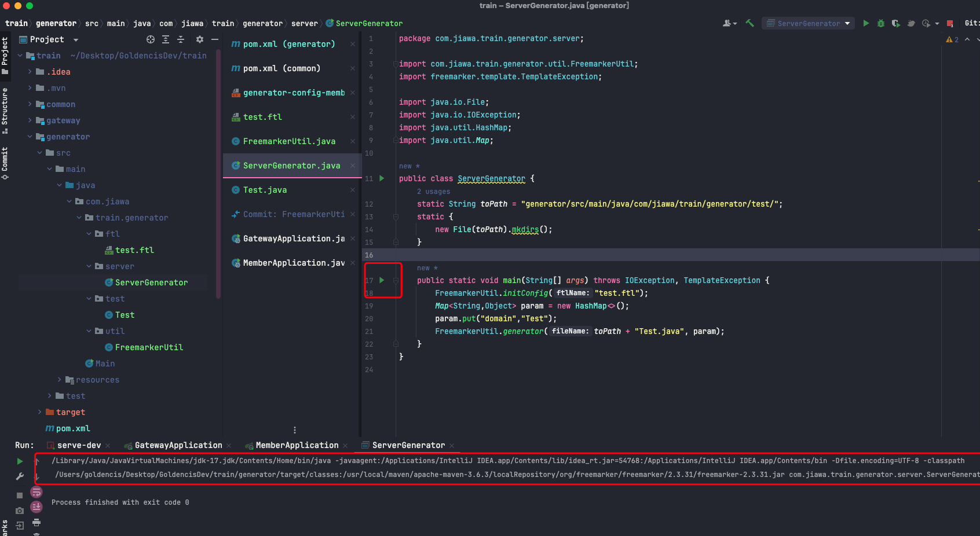Switch to the MemberApplication run tab
This screenshot has height=536, width=980.
pos(296,445)
